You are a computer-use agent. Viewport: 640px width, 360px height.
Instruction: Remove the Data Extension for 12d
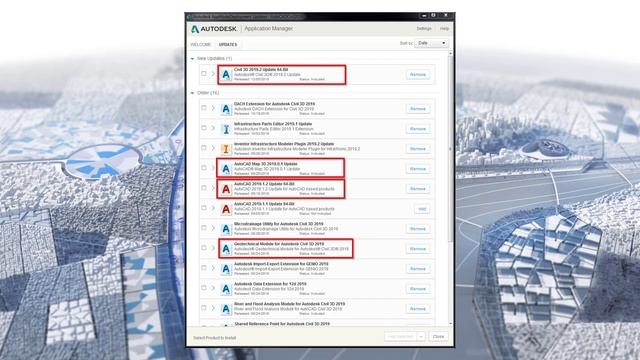(418, 289)
